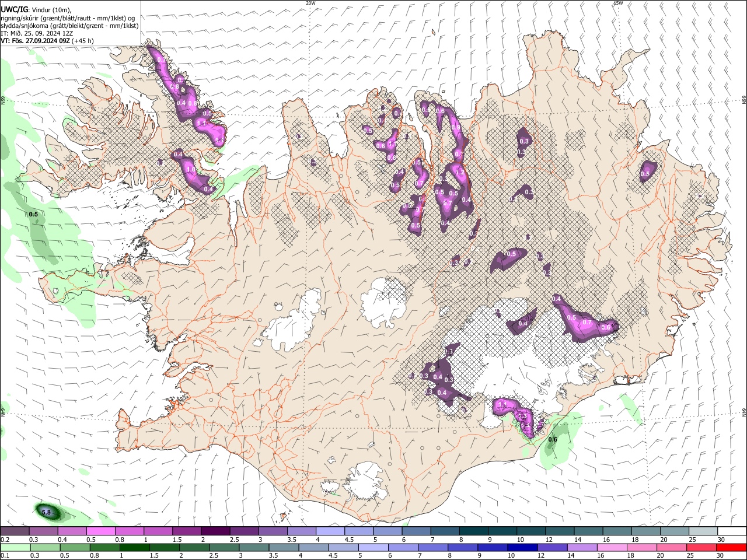Click the magenta 0.5–0.8 snow legend swatch
The width and height of the screenshot is (747, 560).
pos(100,531)
